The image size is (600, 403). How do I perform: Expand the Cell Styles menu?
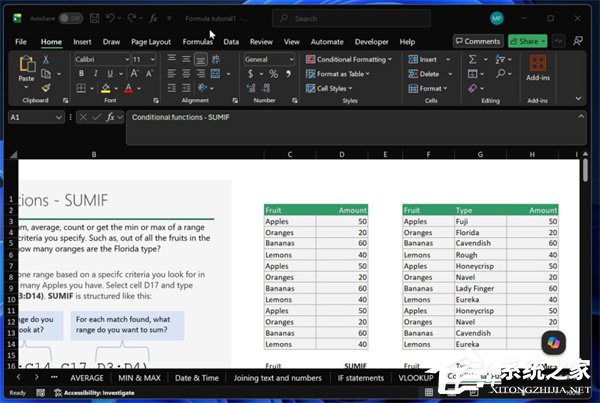coord(329,88)
